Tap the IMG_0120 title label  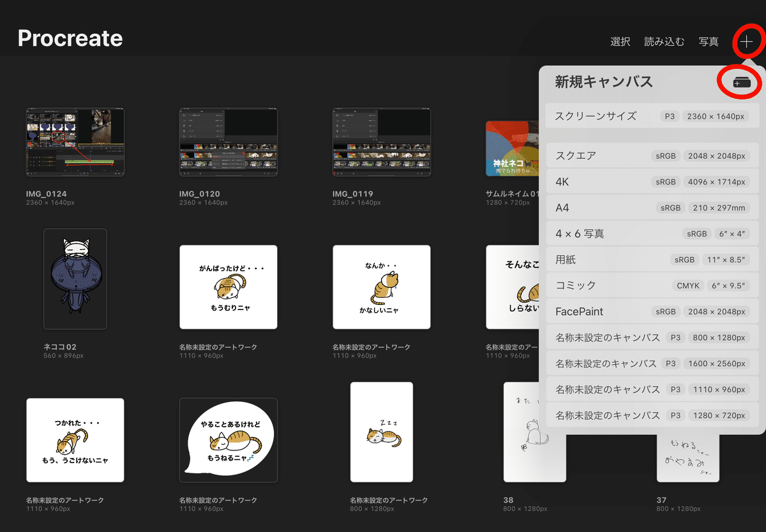click(x=200, y=194)
